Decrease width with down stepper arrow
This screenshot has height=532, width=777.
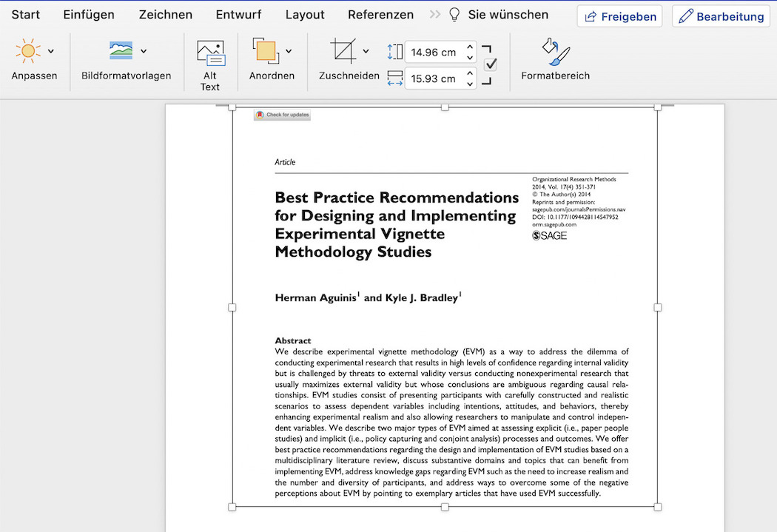pyautogui.click(x=470, y=84)
